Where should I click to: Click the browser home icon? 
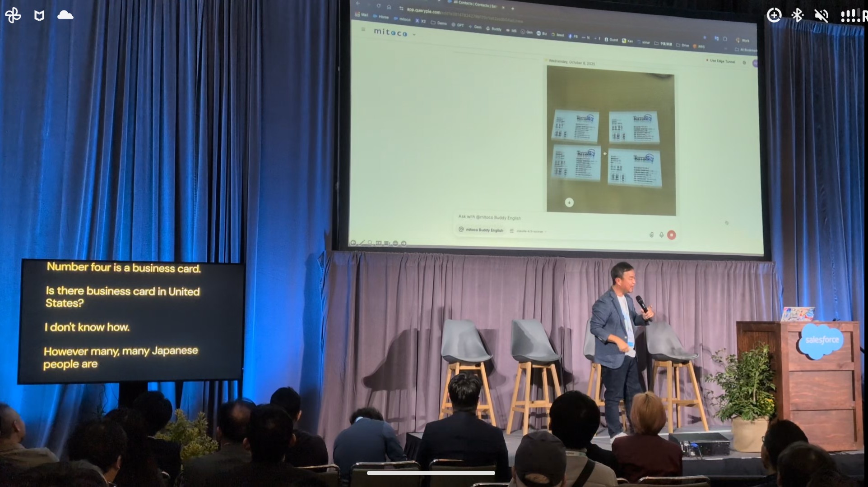[x=389, y=7]
